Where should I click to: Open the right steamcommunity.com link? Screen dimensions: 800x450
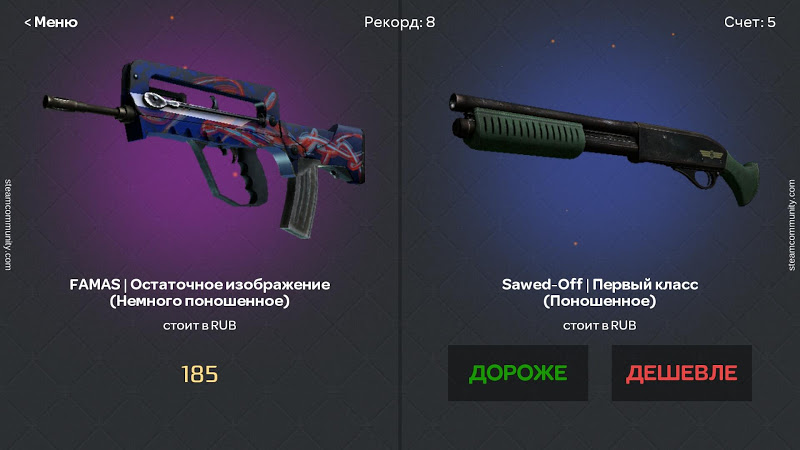[x=791, y=224]
